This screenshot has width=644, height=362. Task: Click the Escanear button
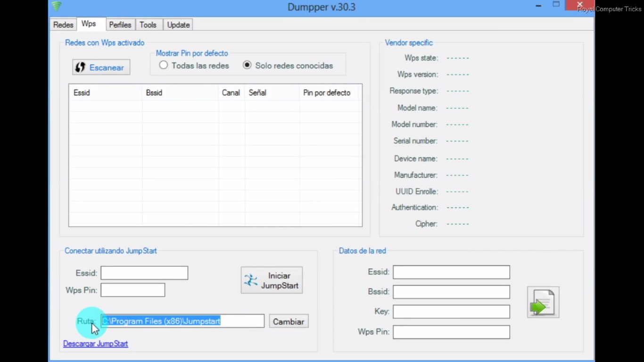pos(100,67)
